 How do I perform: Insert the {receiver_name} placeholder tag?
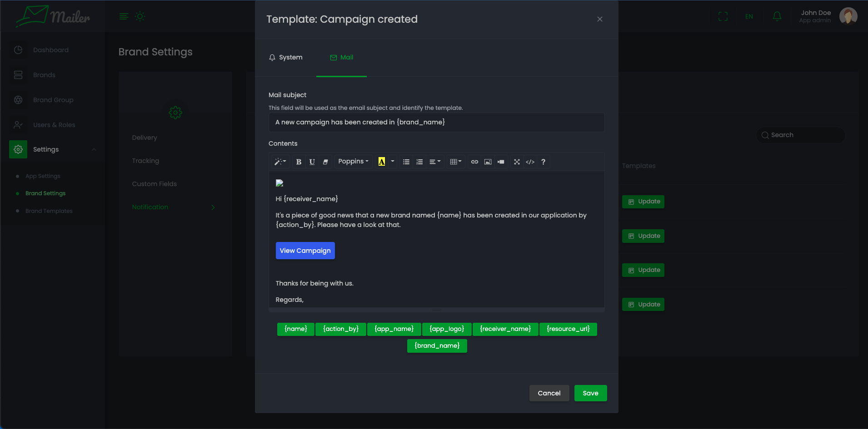pyautogui.click(x=505, y=329)
